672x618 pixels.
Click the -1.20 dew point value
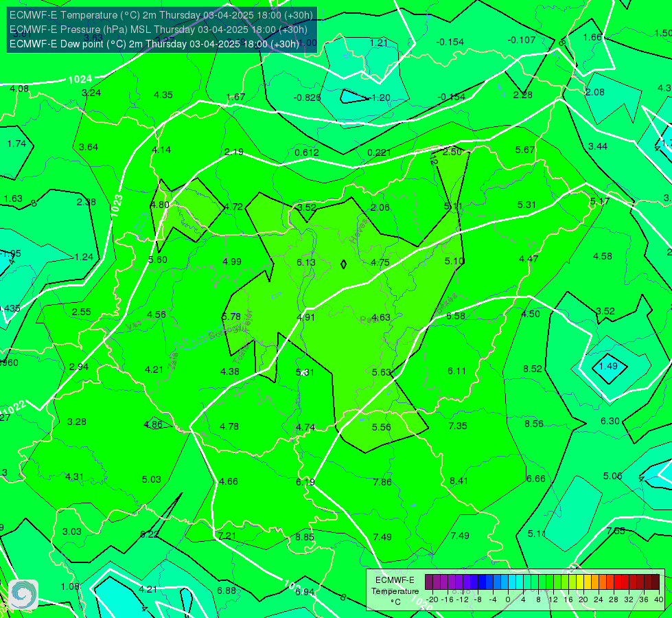click(379, 98)
